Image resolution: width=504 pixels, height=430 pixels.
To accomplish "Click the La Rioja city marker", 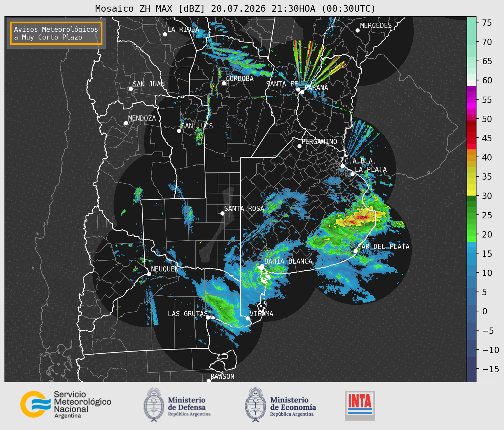I will tap(165, 34).
